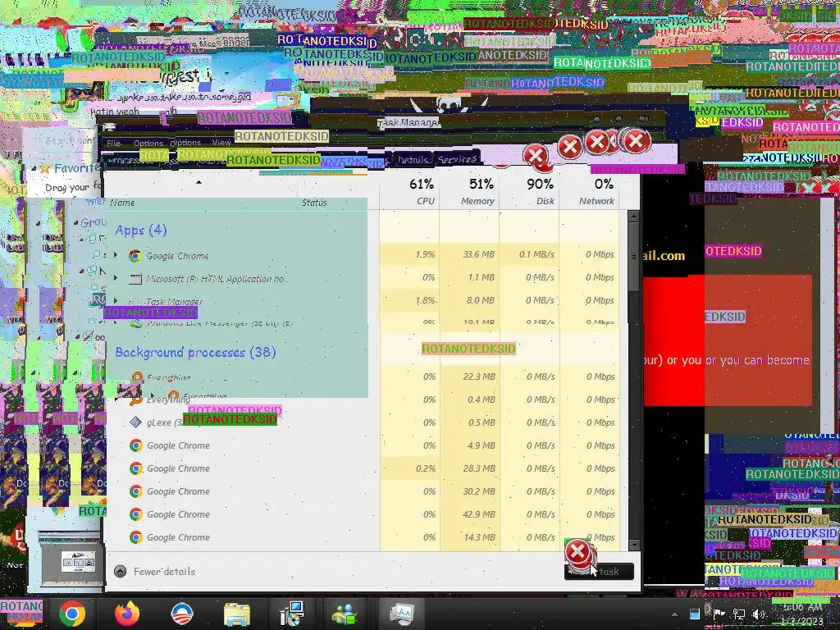
Task: Open the network tray icon
Action: pyautogui.click(x=739, y=614)
